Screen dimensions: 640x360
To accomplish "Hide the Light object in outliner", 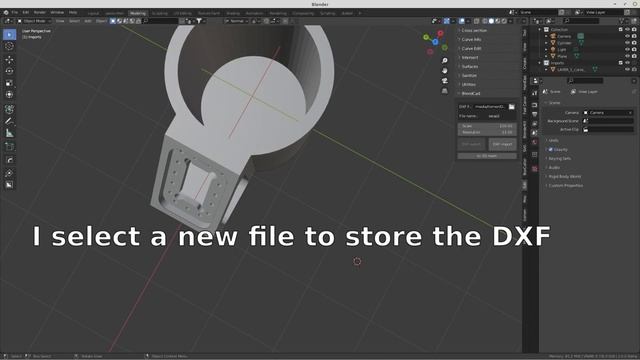I will click(x=627, y=49).
